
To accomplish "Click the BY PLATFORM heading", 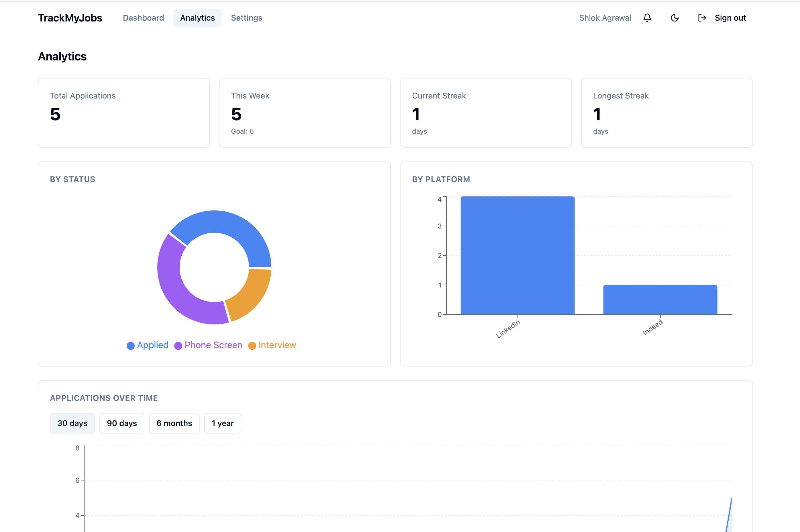I will 441,179.
